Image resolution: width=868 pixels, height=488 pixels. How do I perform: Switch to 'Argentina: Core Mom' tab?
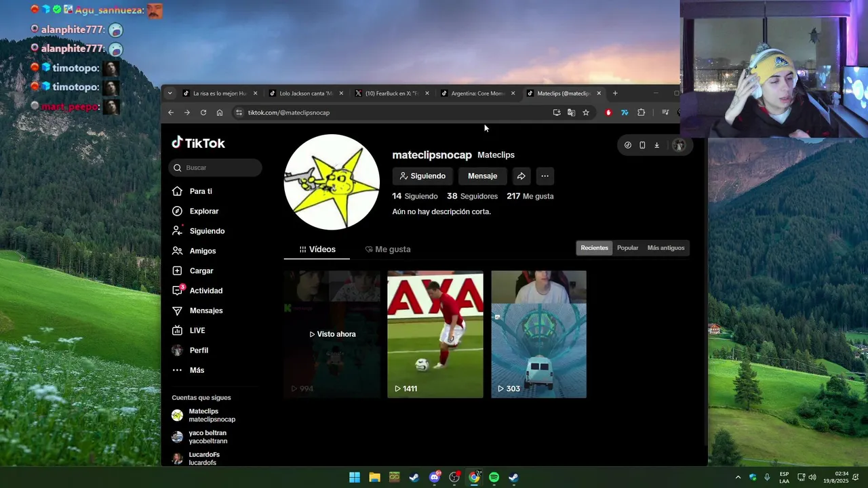(x=477, y=94)
